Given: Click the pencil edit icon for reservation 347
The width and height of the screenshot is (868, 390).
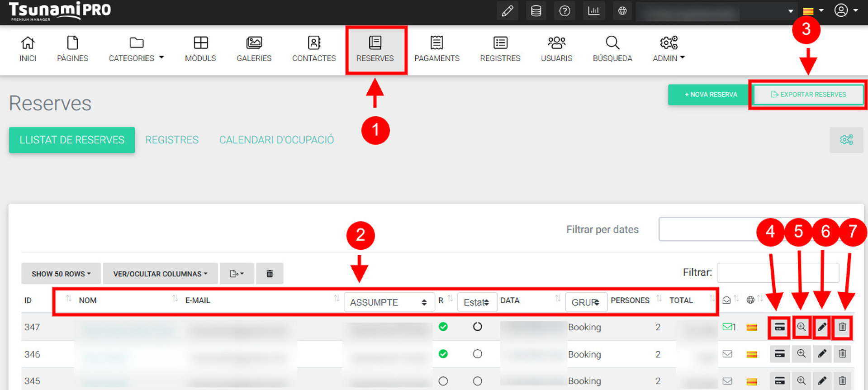Looking at the screenshot, I should [x=822, y=327].
